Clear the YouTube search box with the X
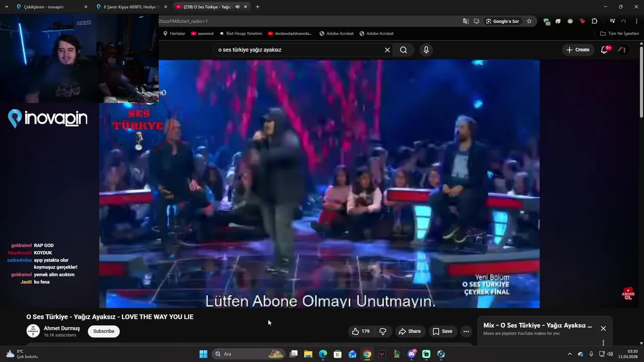This screenshot has height=362, width=644. tap(387, 50)
